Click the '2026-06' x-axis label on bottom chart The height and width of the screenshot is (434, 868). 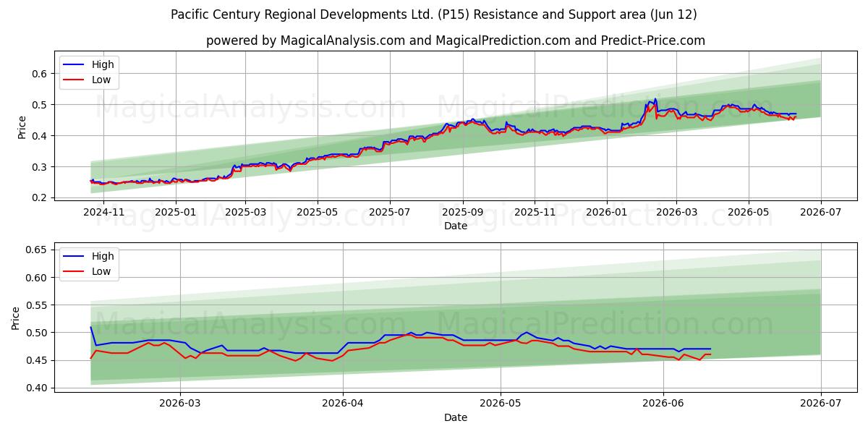coord(663,404)
